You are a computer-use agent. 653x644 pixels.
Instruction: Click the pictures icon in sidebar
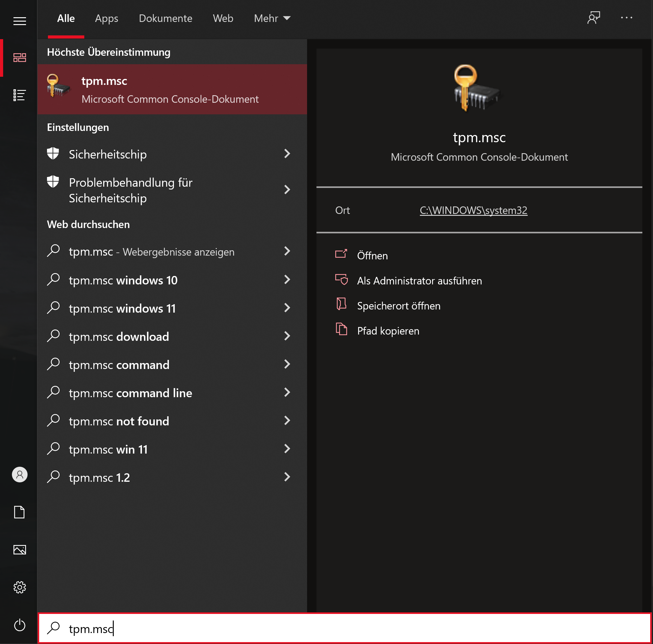20,550
